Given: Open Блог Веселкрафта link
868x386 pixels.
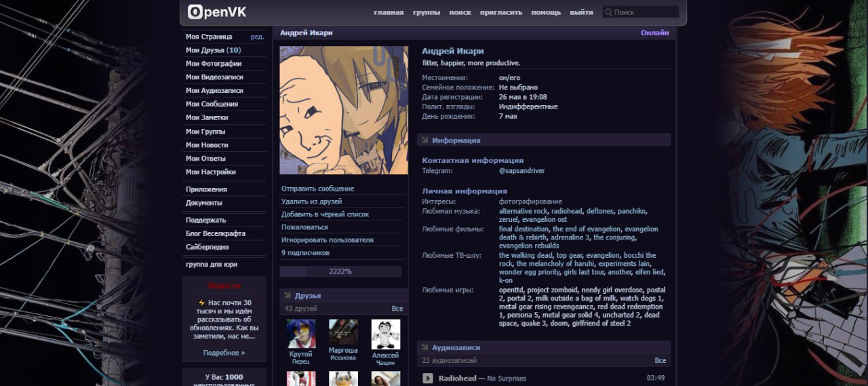Looking at the screenshot, I should click(216, 234).
